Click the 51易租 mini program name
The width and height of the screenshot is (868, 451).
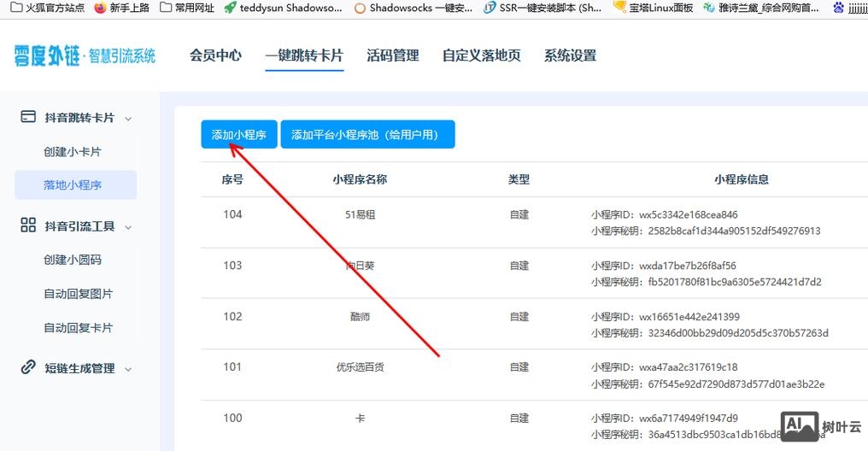coord(360,214)
